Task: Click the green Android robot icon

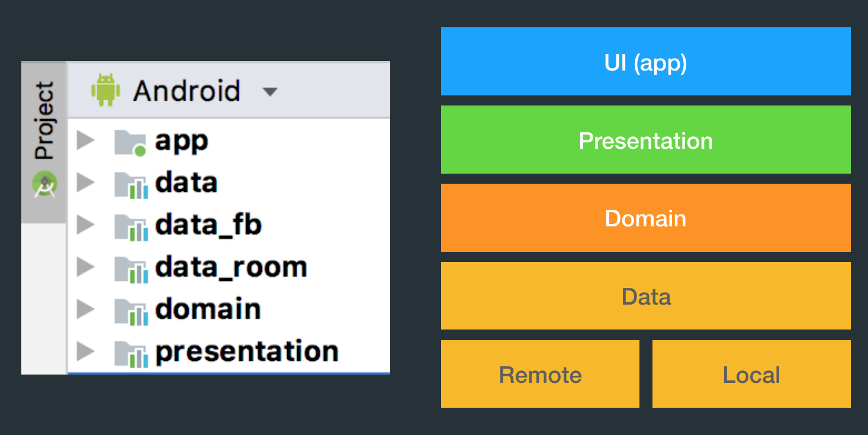Action: tap(106, 90)
